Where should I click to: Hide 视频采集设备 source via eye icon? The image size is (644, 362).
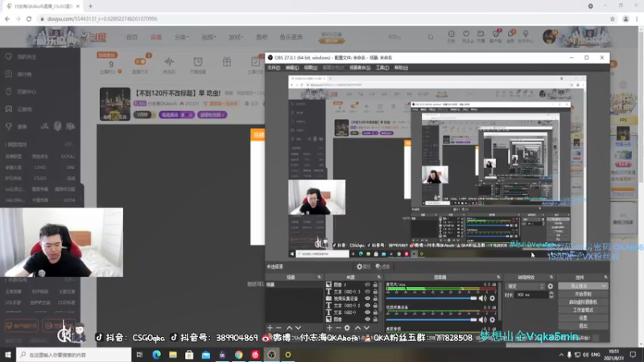pos(367,298)
